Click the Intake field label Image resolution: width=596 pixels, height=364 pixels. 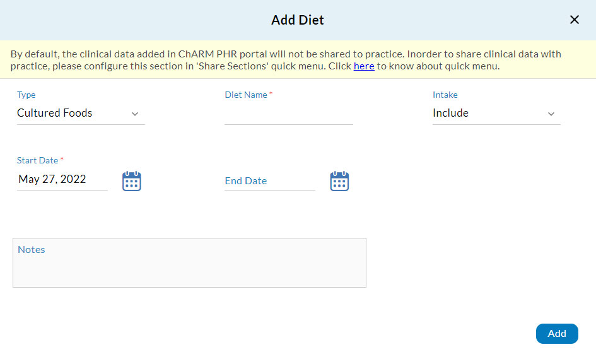[x=445, y=94]
